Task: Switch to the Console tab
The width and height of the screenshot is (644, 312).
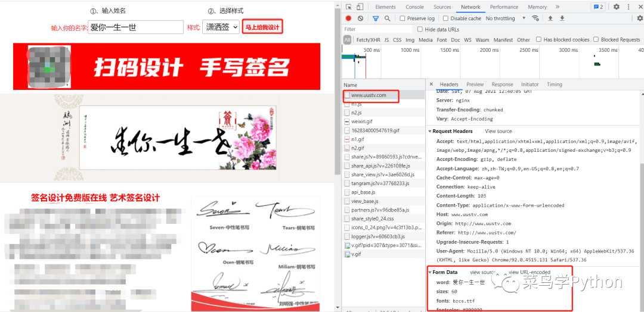Action: [x=415, y=7]
